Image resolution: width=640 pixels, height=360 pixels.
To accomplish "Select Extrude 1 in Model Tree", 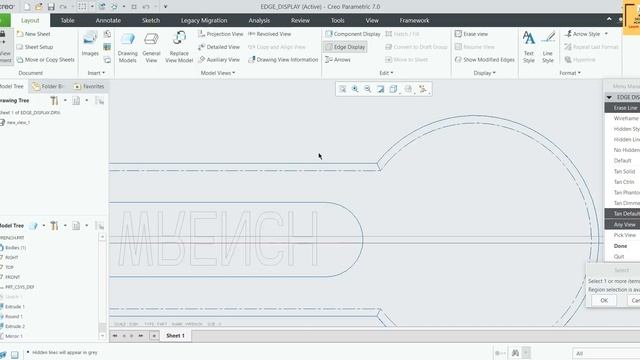I will (x=12, y=307).
